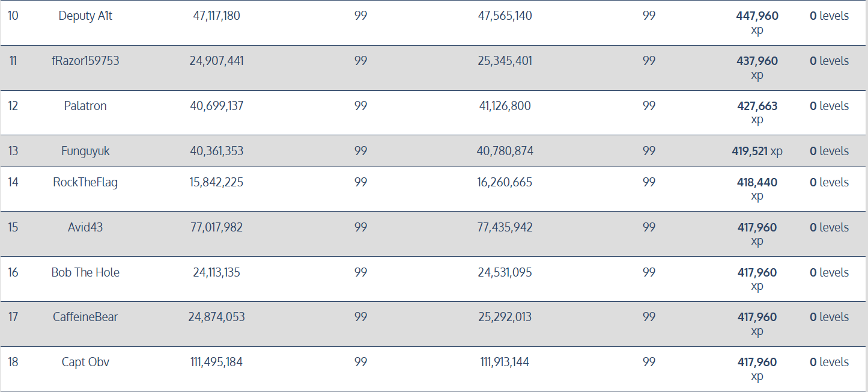
Task: Click the fRazor159753 username
Action: [x=85, y=61]
